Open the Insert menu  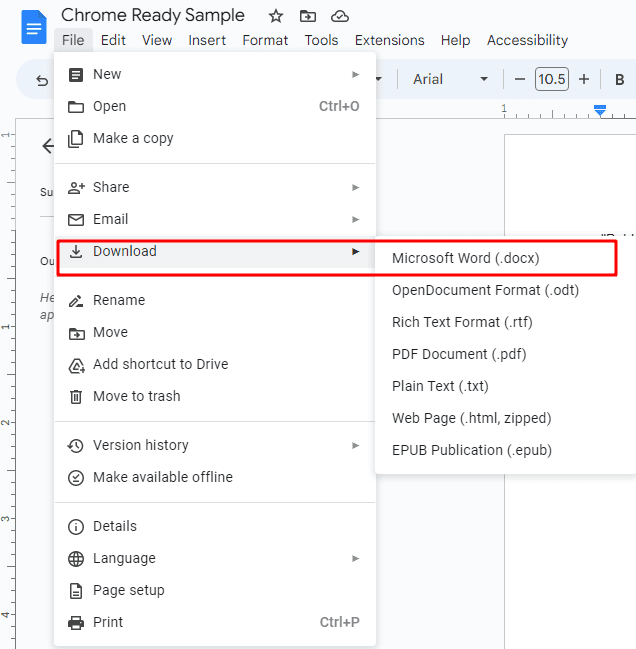(207, 40)
